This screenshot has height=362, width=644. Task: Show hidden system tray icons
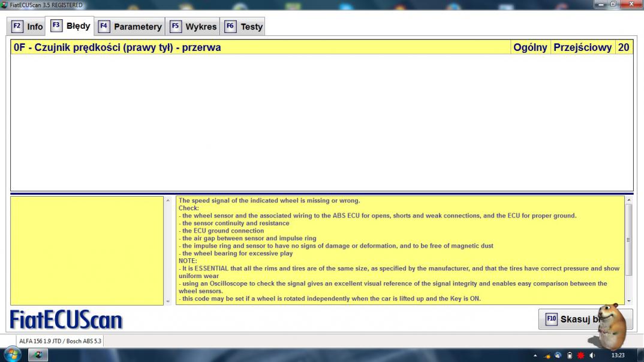point(535,355)
